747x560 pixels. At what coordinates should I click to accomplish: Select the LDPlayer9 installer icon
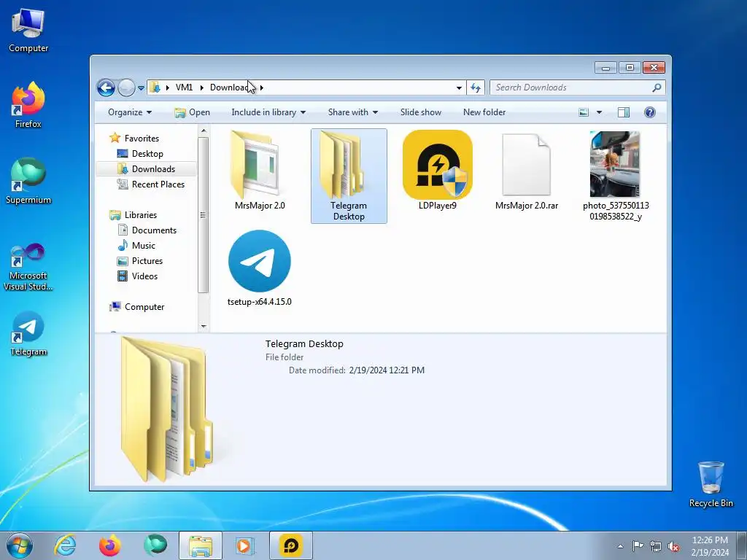[x=438, y=166]
